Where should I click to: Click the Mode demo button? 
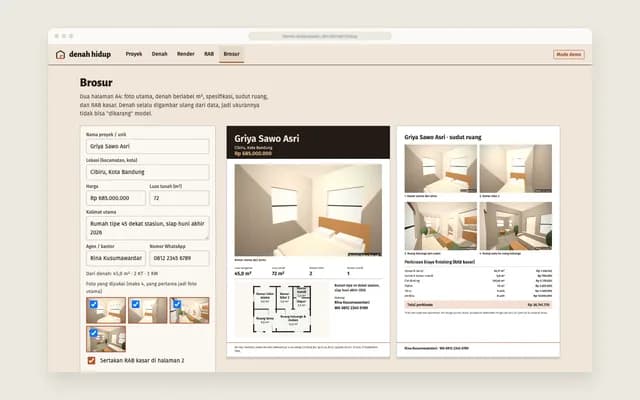coord(569,54)
